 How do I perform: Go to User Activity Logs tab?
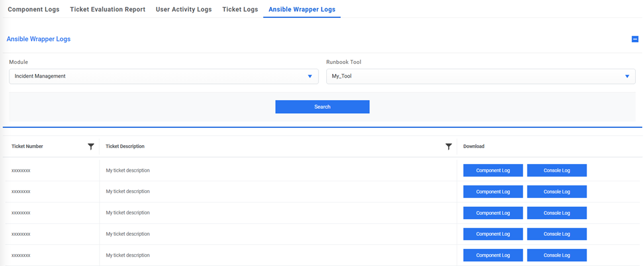point(183,9)
